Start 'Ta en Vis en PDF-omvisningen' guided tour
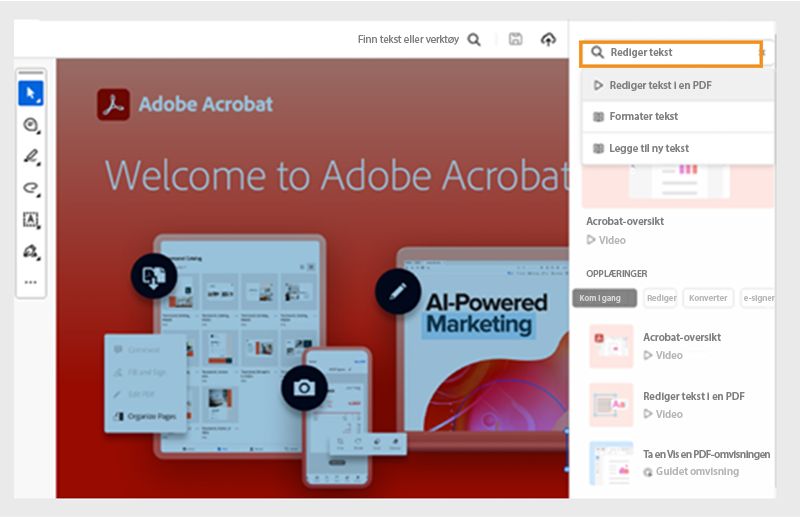 coord(706,454)
